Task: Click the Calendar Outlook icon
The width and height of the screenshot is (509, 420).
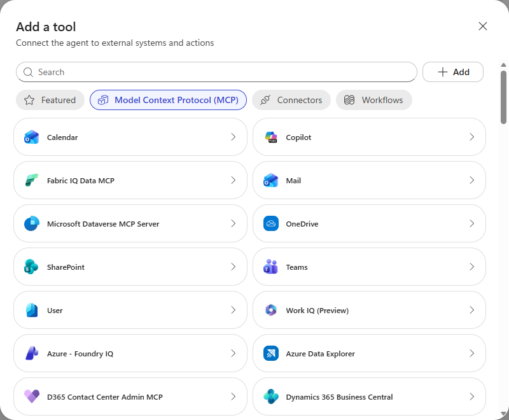Action: (x=31, y=137)
